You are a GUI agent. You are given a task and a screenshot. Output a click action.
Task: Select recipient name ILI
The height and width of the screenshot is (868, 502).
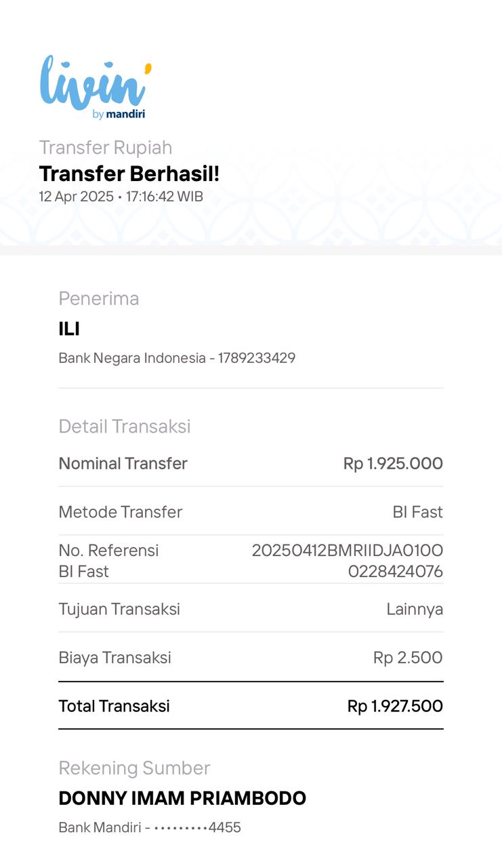[69, 329]
